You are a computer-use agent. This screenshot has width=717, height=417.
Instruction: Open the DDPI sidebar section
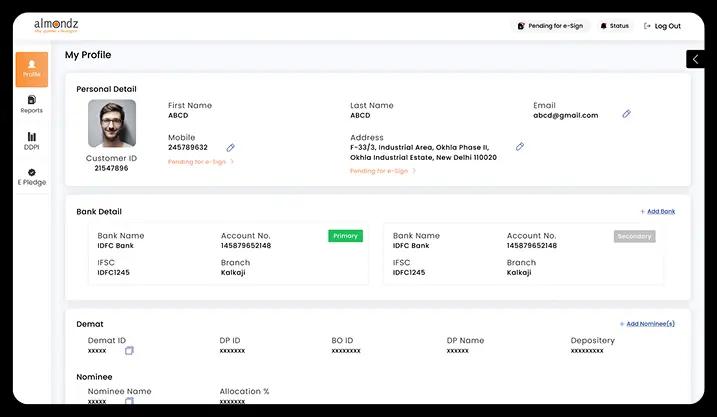32,141
